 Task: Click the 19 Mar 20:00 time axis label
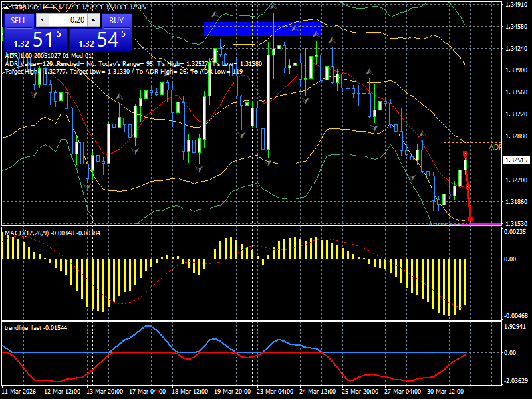click(233, 391)
